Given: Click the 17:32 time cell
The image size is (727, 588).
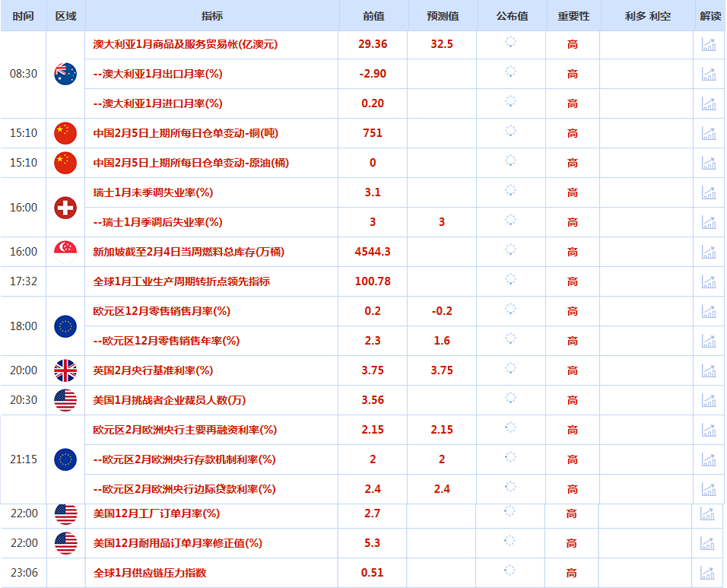Looking at the screenshot, I should [23, 281].
